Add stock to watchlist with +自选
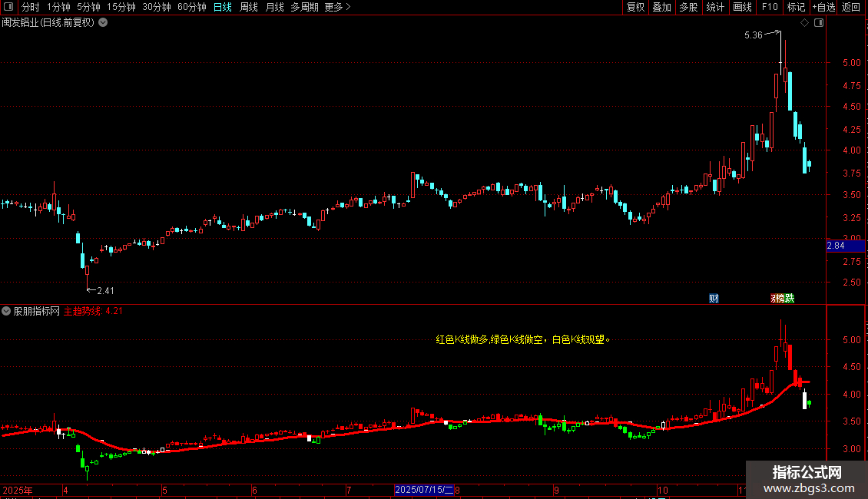The width and height of the screenshot is (868, 499). (823, 7)
